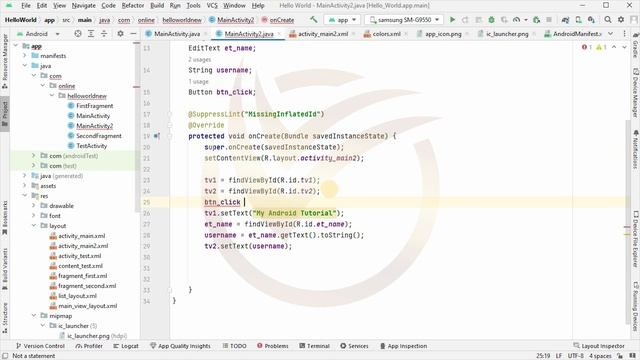Switch to the MainActivity.java tab

point(177,34)
